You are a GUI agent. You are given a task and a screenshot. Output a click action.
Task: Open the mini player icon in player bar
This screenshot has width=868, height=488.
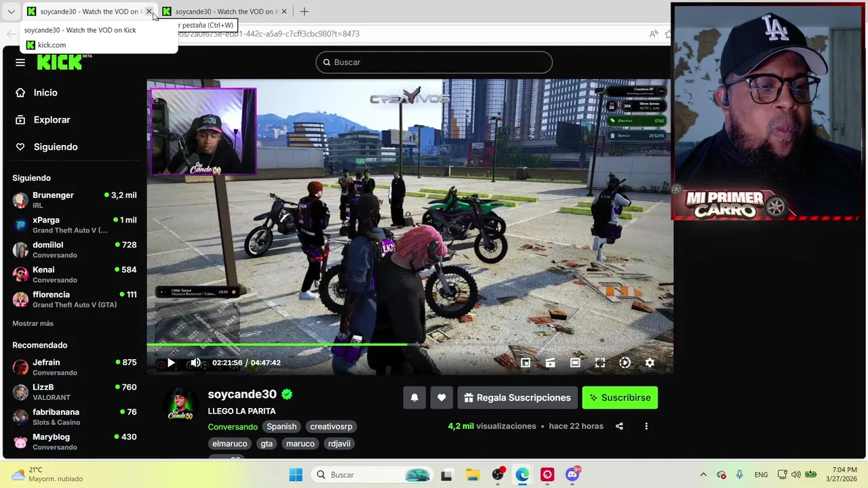click(526, 363)
